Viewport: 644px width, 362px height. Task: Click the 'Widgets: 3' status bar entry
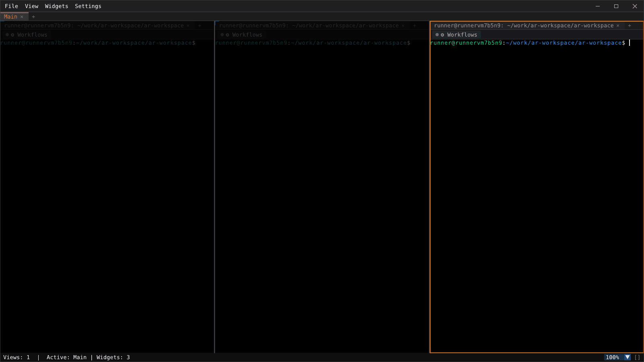(113, 357)
